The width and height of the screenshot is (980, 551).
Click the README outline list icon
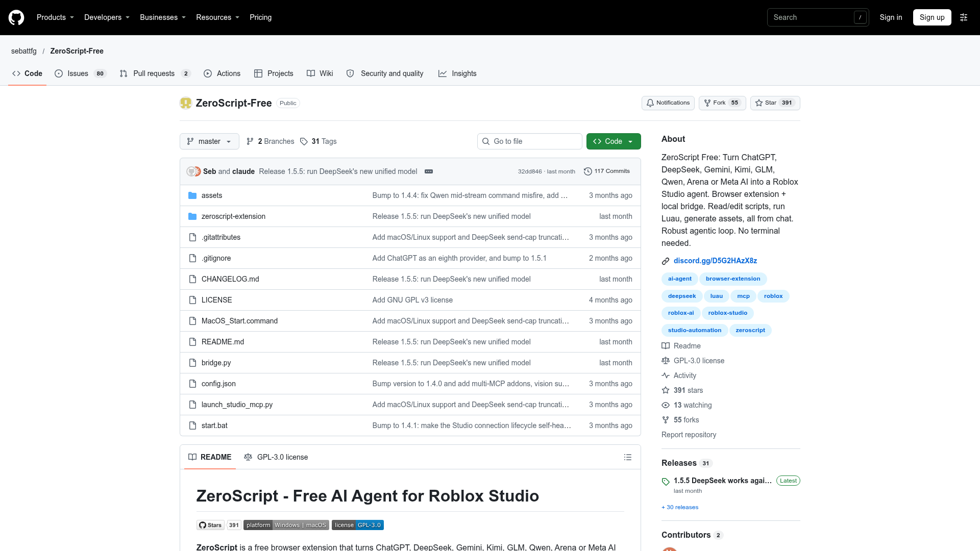pos(628,457)
